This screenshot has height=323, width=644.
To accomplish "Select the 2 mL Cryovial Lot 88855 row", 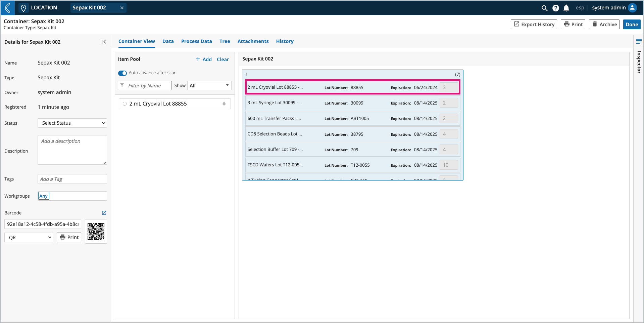I will click(x=353, y=87).
